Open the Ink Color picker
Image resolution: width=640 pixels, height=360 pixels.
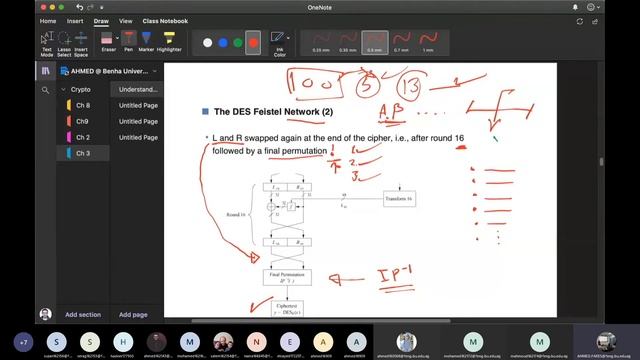coord(278,44)
